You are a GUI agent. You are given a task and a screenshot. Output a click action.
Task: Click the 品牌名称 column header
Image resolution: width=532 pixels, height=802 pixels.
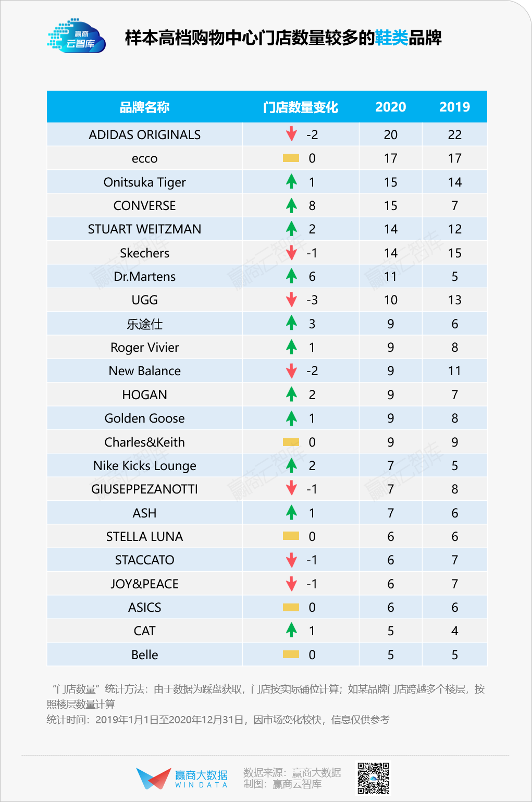click(144, 107)
